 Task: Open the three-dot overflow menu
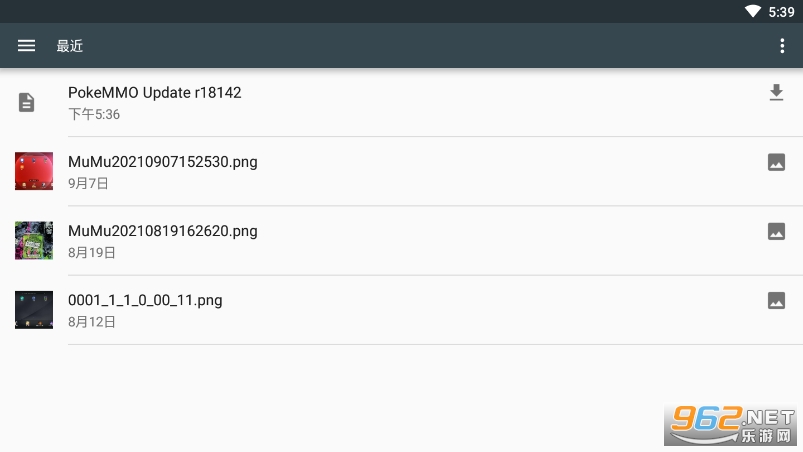tap(782, 46)
